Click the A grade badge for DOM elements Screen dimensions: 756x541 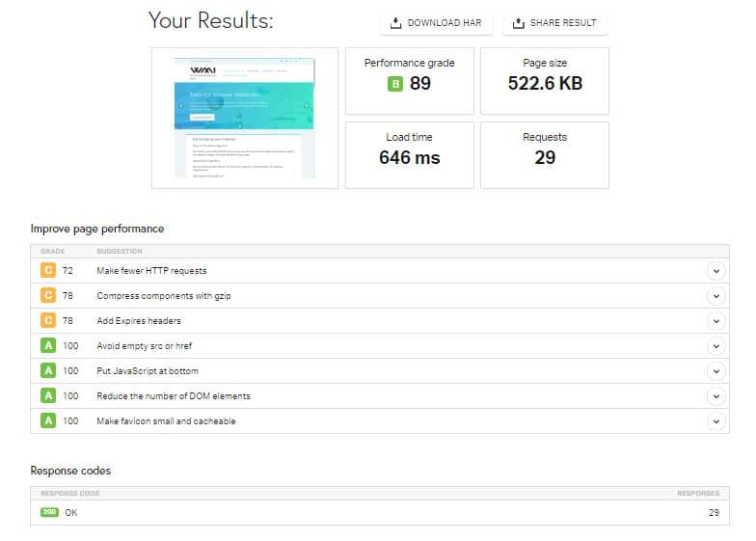point(48,395)
